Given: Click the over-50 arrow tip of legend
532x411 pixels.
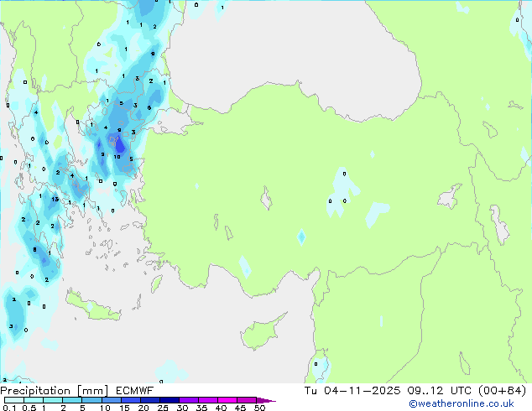Looking at the screenshot, I should click(x=266, y=400).
